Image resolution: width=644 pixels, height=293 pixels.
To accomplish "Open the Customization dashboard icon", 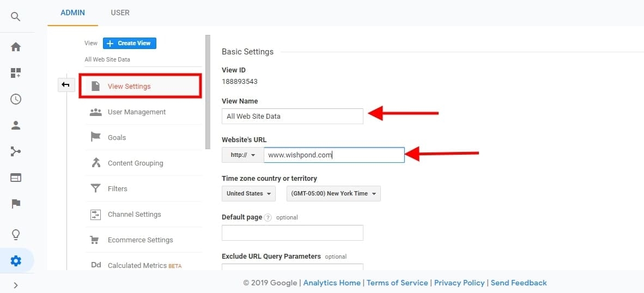I will (x=16, y=73).
